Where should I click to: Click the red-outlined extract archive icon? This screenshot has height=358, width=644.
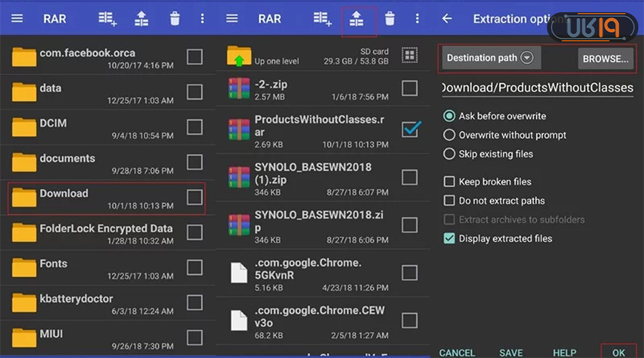click(x=356, y=19)
